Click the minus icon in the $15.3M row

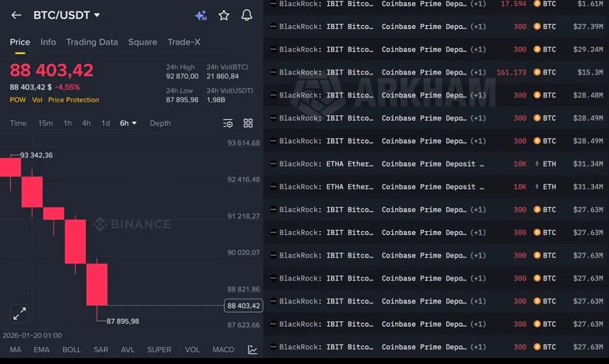pyautogui.click(x=273, y=72)
